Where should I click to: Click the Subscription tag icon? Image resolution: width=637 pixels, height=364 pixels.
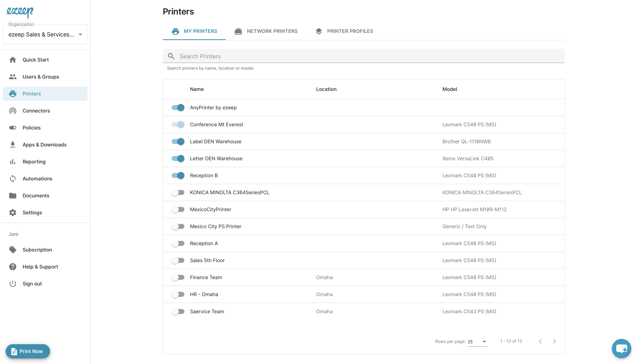pos(13,250)
